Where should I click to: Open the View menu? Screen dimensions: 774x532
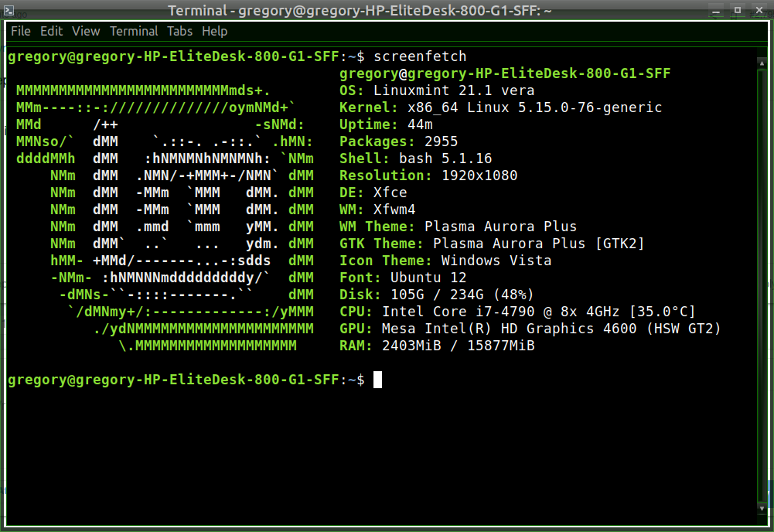click(x=86, y=31)
